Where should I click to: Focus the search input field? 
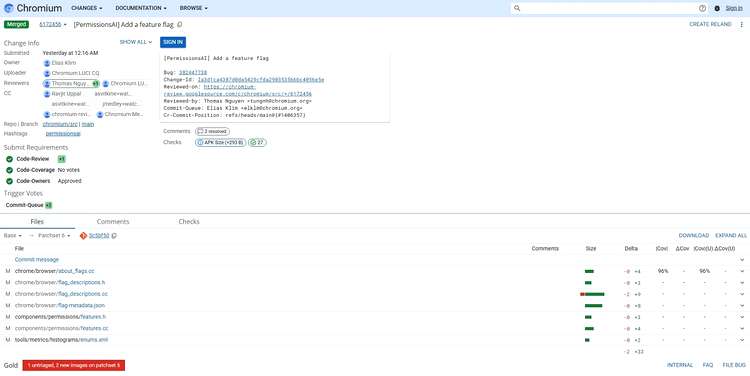click(609, 8)
